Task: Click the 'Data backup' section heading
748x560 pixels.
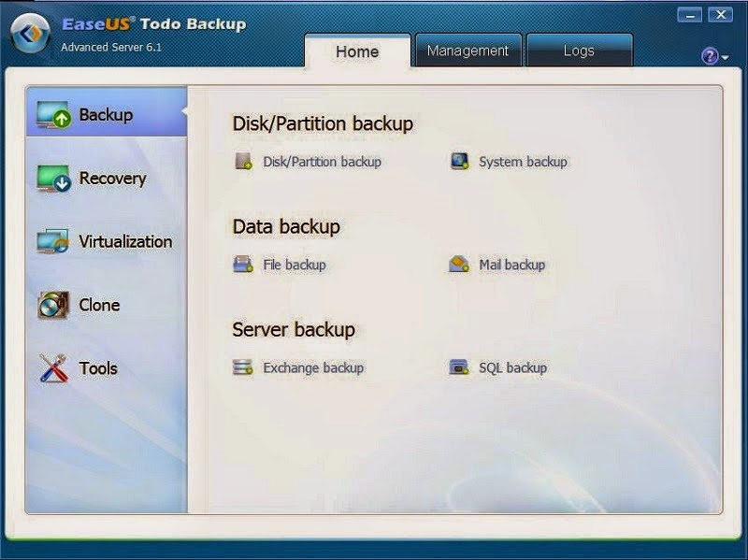Action: coord(286,226)
